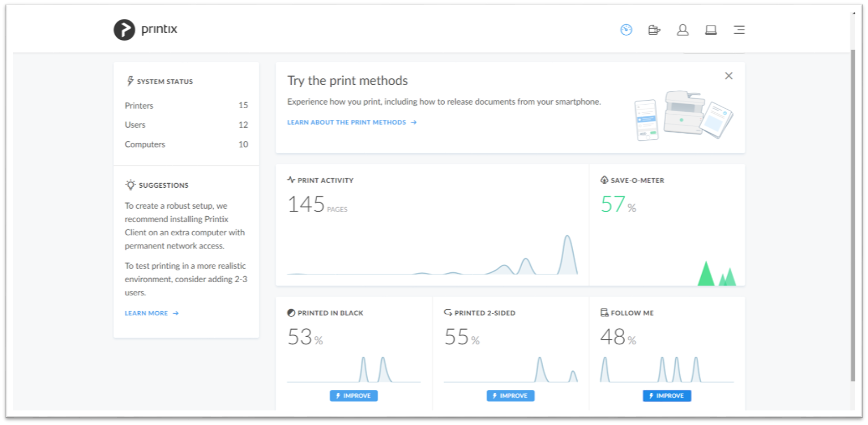Click the green Save-O-Meter chart
Screen dimensions: 868x425
click(x=717, y=273)
